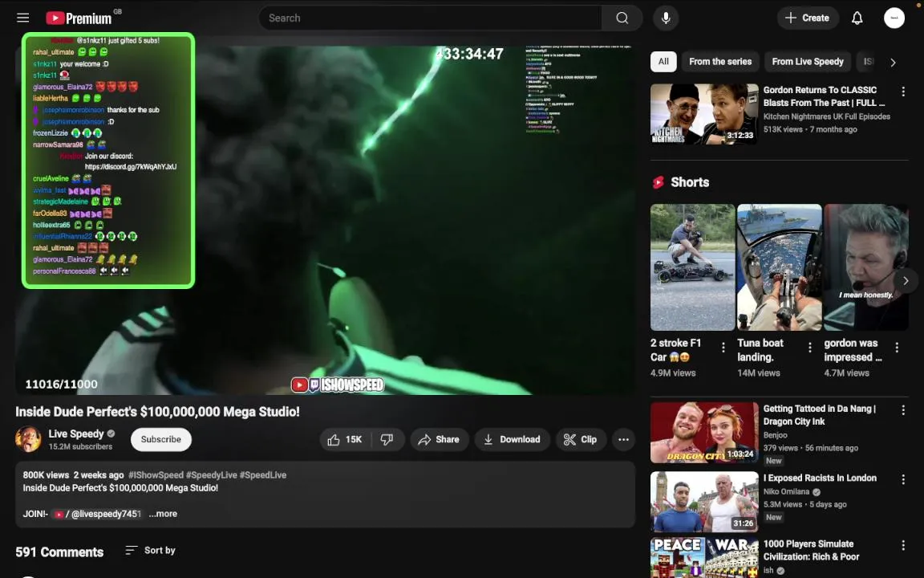Open notifications bell
Screen dimensions: 924x578
click(x=857, y=18)
